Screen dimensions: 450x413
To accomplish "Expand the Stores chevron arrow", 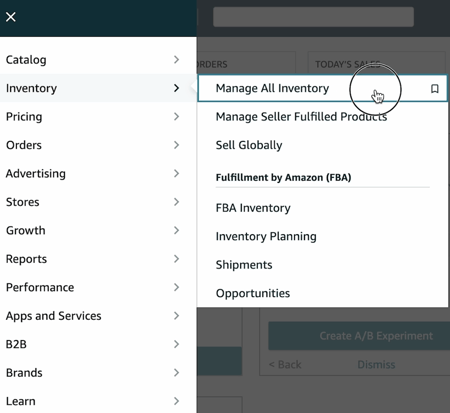I will [x=177, y=202].
